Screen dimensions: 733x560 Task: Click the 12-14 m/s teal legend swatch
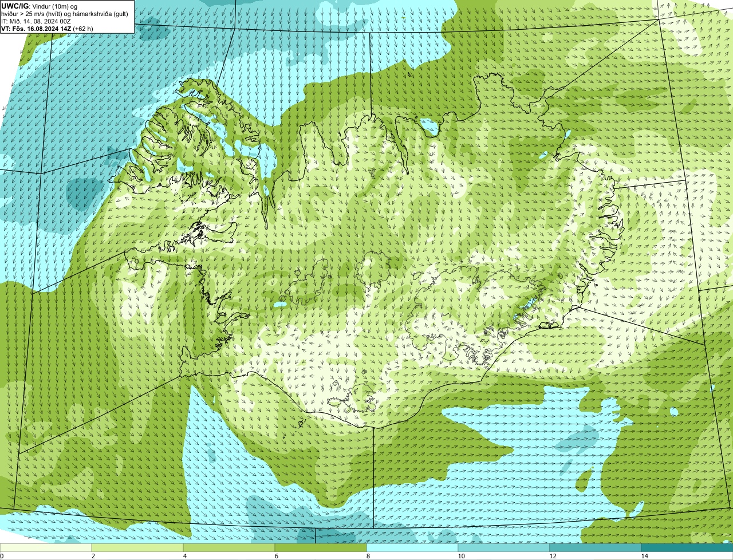pos(596,547)
